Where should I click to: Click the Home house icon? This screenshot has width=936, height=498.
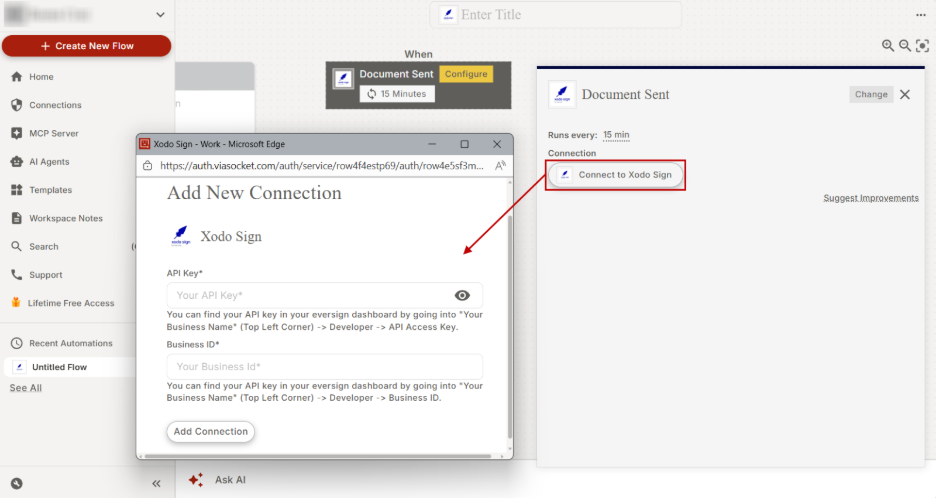[x=17, y=76]
